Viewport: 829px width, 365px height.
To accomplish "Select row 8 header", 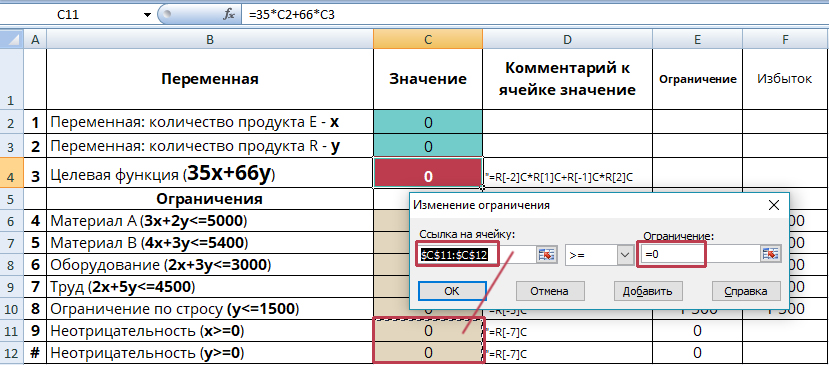I will 12,264.
